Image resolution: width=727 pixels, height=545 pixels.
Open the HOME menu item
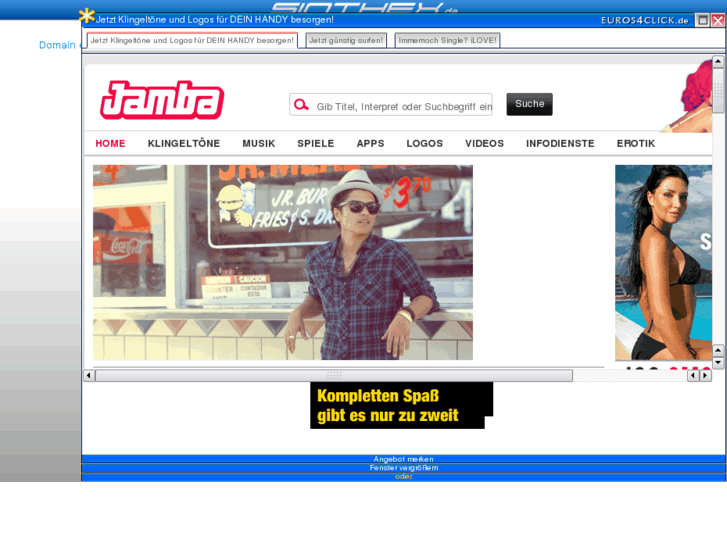pos(110,143)
